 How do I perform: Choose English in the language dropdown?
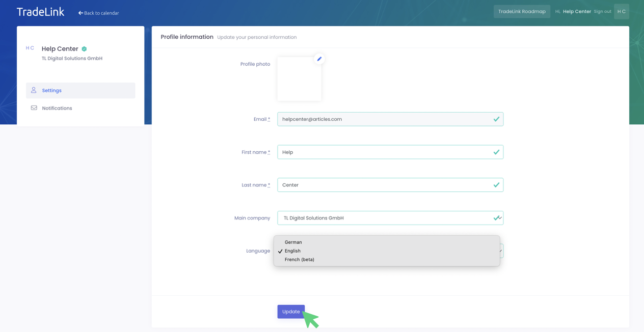pos(292,251)
